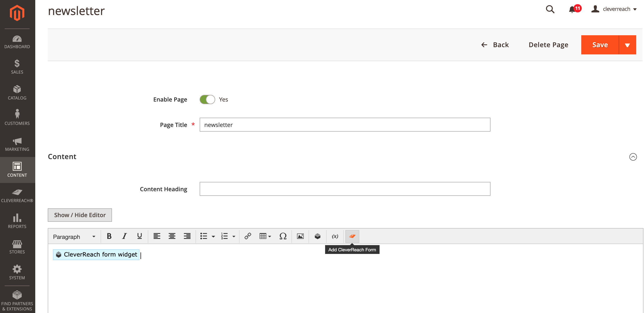Expand the Save button options arrow
The image size is (644, 313).
627,45
